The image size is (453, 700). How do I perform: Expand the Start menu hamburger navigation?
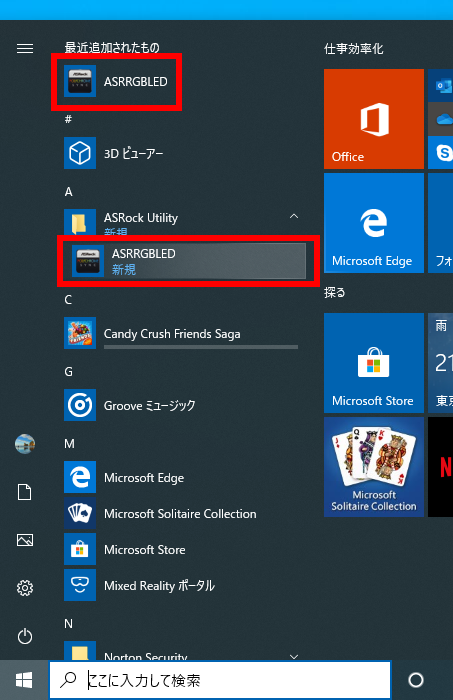point(25,48)
